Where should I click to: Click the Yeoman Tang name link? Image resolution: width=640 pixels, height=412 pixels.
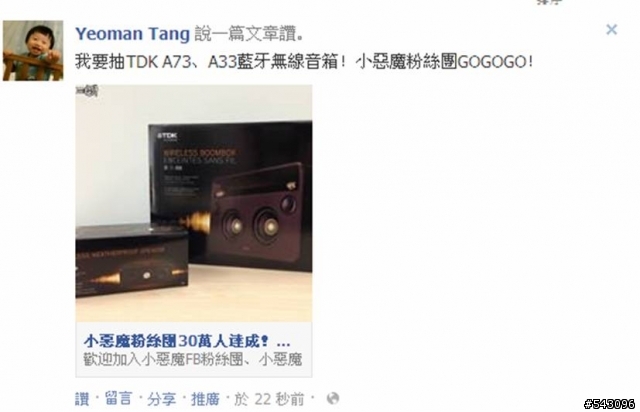(x=133, y=34)
